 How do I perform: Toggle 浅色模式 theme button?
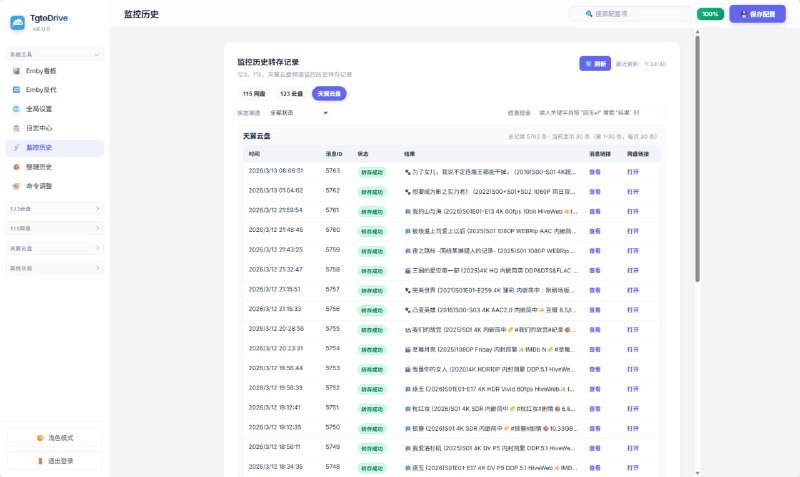(x=55, y=438)
